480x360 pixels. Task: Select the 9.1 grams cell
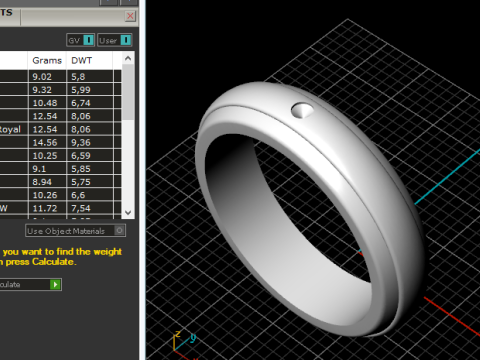click(x=47, y=169)
